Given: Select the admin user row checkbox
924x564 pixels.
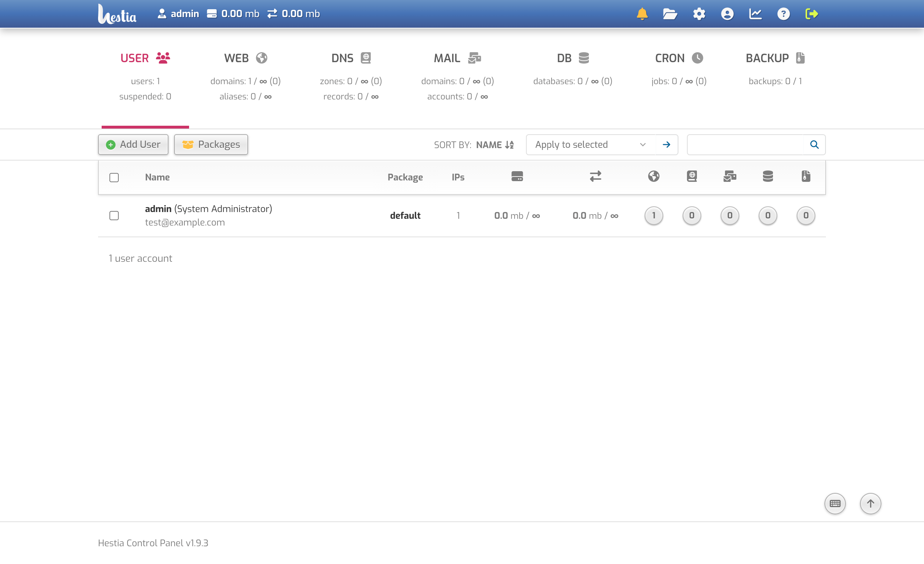Looking at the screenshot, I should pos(114,216).
